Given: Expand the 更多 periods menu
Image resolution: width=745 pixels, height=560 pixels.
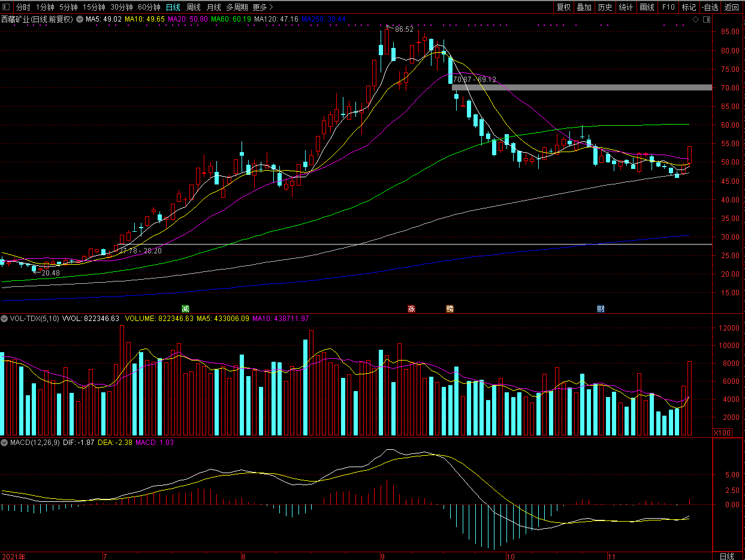Looking at the screenshot, I should coord(263,7).
